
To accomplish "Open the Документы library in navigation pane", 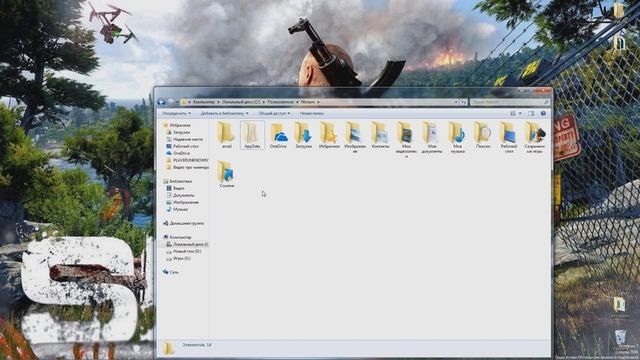I will (x=180, y=195).
